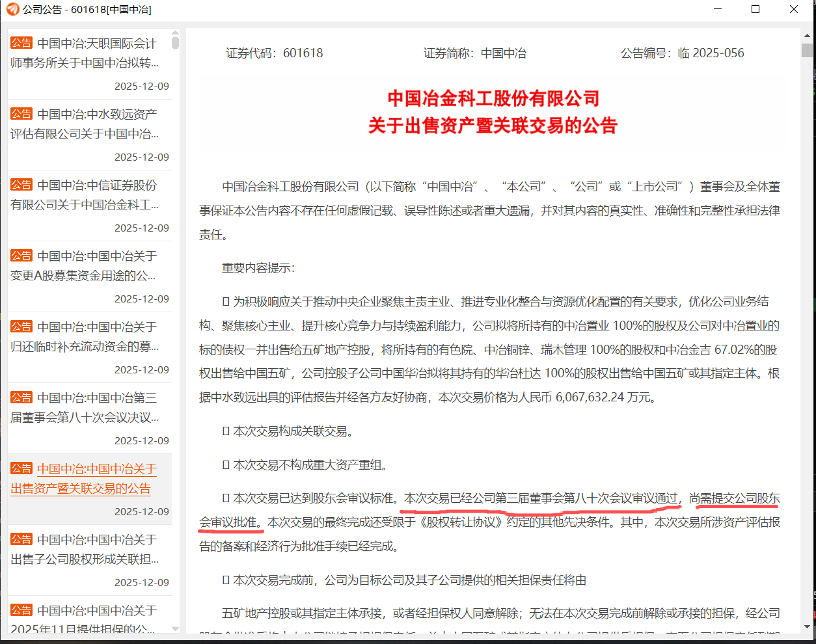This screenshot has width=816, height=644.
Task: Click the announcement list scroll-down arrow
Action: (x=175, y=629)
